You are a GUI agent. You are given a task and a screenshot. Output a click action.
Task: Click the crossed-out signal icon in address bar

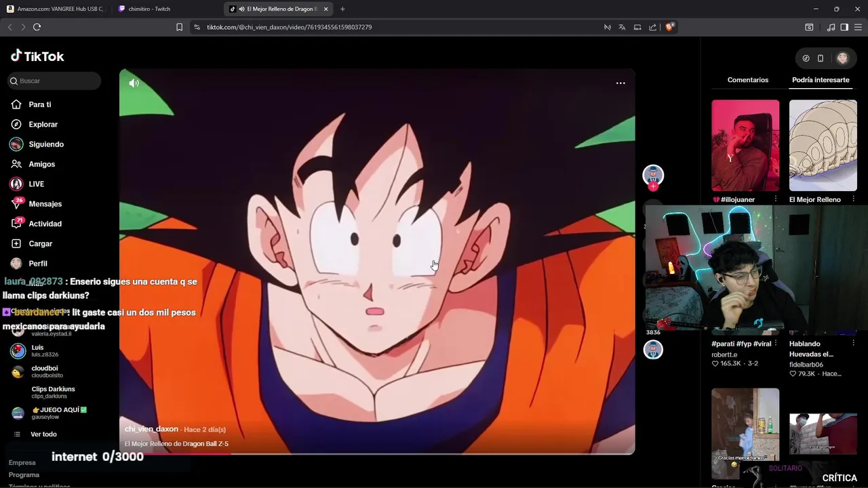[x=607, y=27]
